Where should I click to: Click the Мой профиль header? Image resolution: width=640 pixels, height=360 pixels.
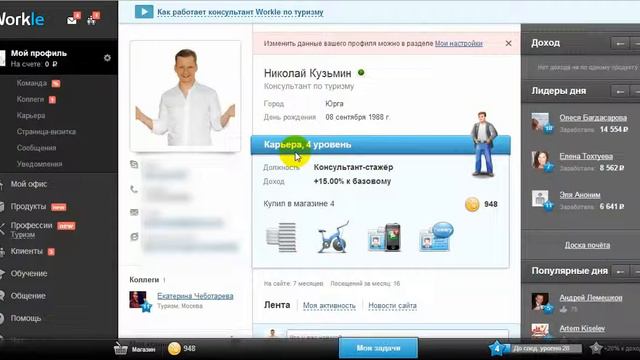tap(39, 53)
